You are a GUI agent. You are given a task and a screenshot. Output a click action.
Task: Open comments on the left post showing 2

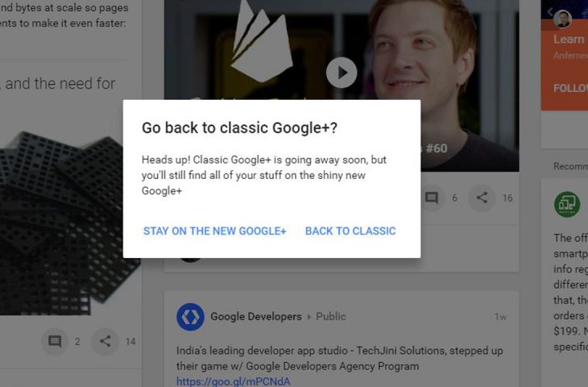[x=55, y=341]
